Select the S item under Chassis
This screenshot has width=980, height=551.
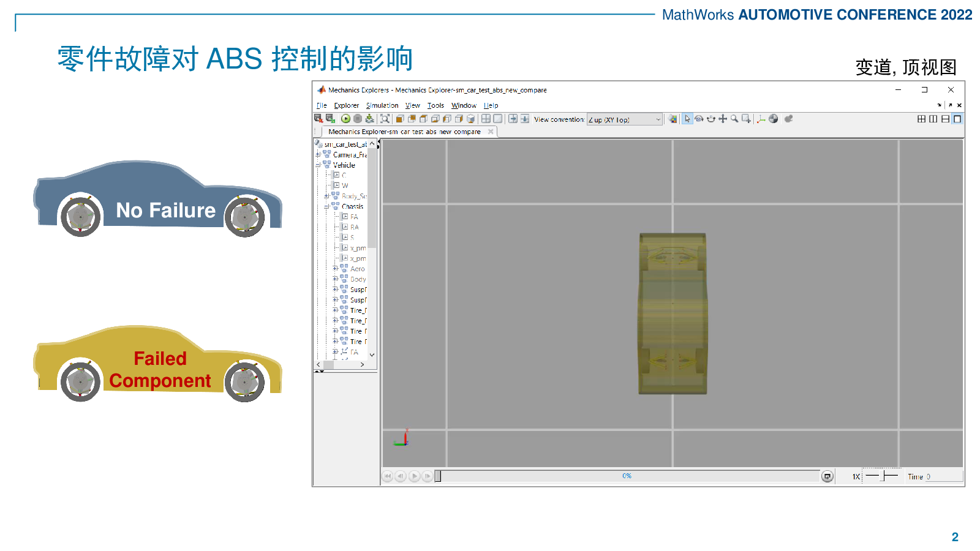coord(352,238)
